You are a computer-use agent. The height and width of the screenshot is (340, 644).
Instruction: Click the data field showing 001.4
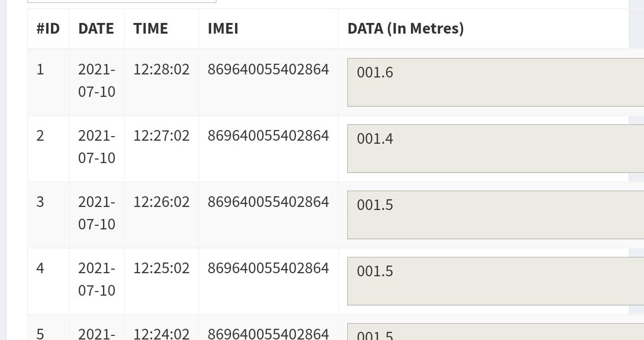point(495,148)
